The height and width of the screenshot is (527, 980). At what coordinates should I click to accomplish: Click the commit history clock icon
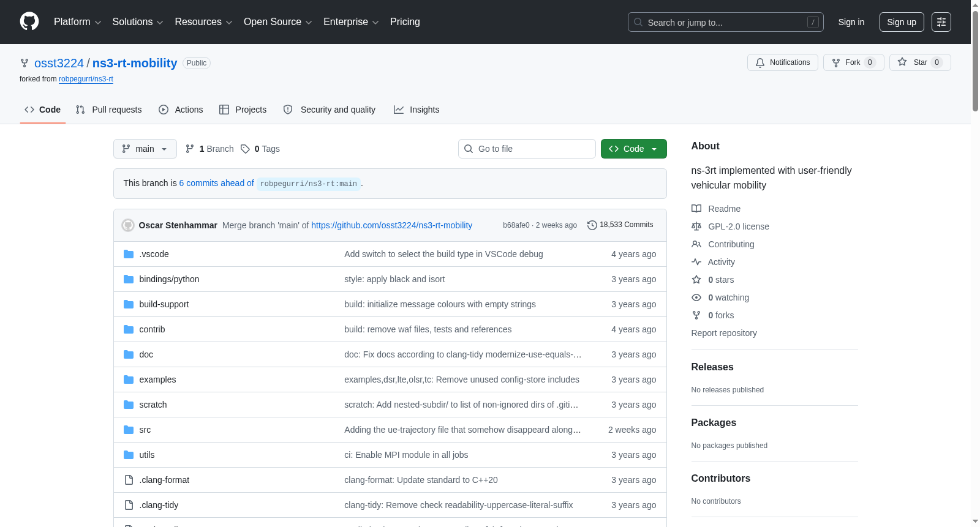[592, 225]
